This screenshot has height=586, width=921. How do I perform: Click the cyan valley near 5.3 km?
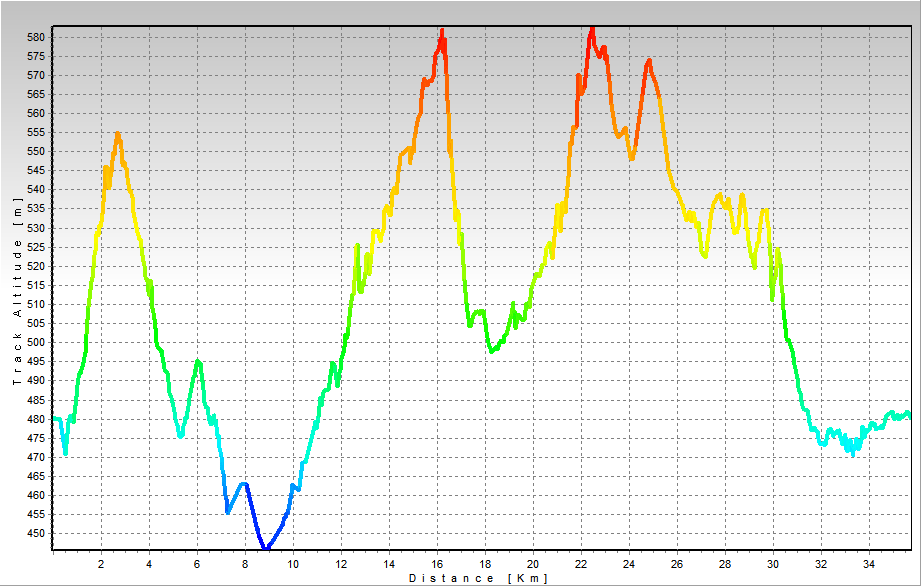coord(180,435)
